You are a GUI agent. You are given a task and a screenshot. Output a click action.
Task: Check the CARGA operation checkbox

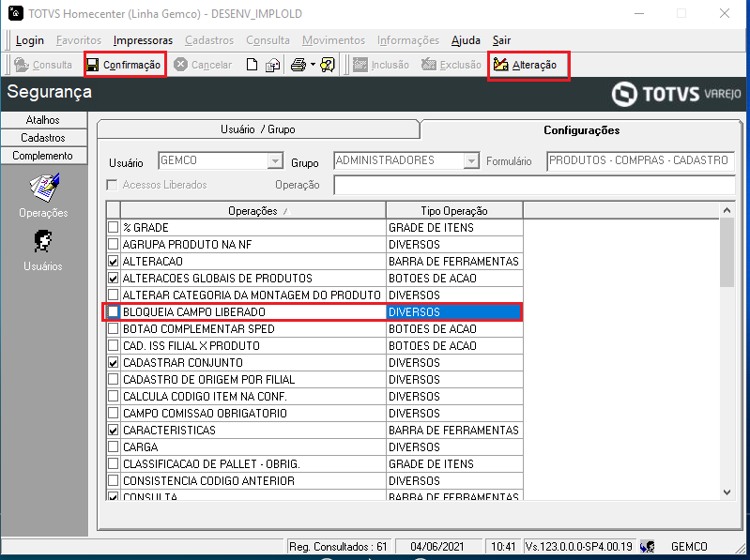(113, 446)
